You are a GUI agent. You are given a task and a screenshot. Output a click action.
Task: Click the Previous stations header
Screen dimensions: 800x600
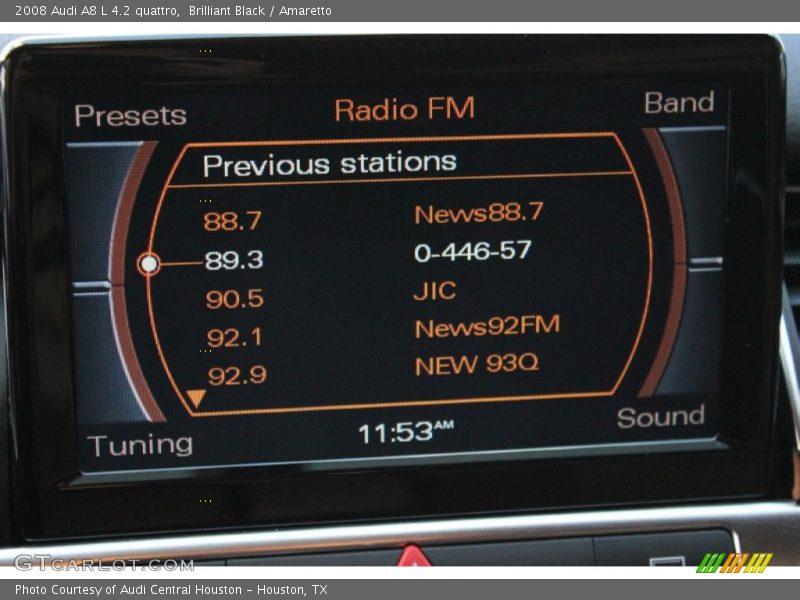pyautogui.click(x=330, y=164)
